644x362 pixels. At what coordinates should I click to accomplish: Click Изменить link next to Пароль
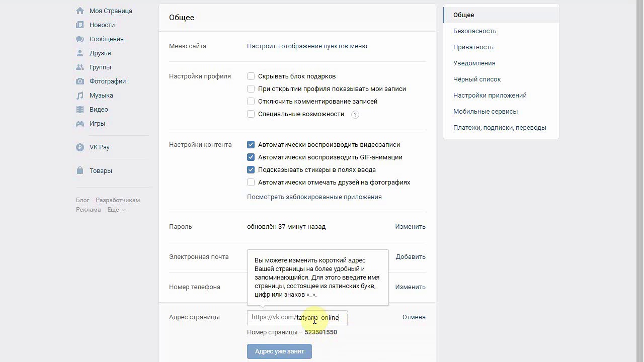tap(410, 227)
